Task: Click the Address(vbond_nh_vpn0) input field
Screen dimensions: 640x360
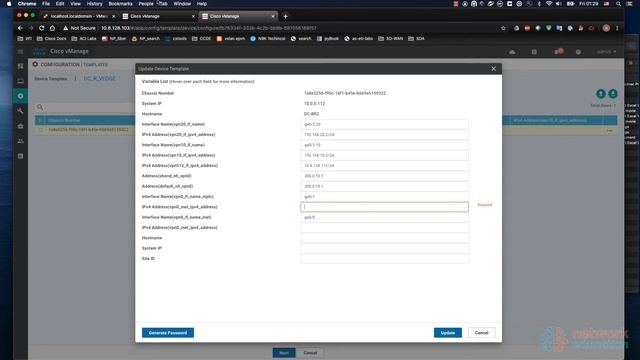Action: tap(384, 176)
